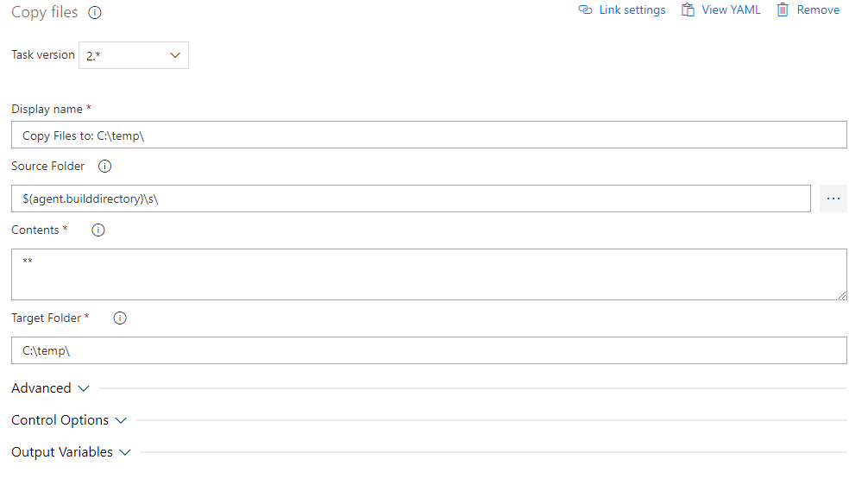Click the chain-link icon beside Link settings
Viewport: 868px width, 504px height.
coord(586,10)
